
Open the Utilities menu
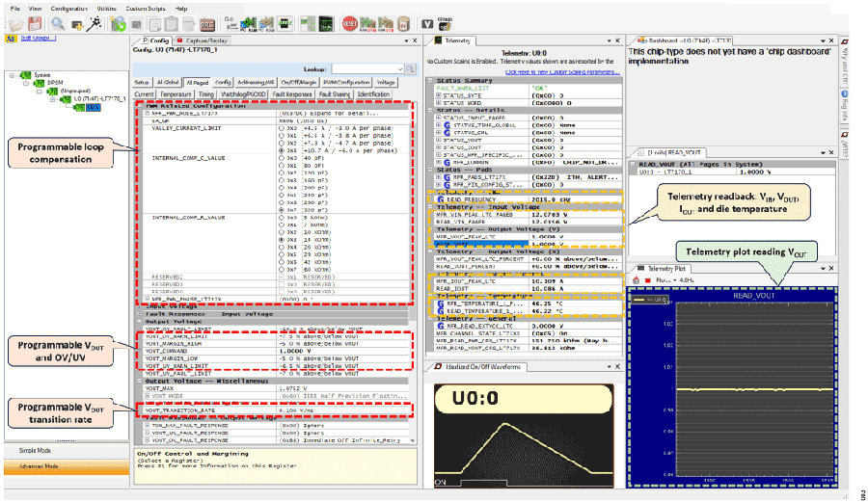(x=106, y=7)
